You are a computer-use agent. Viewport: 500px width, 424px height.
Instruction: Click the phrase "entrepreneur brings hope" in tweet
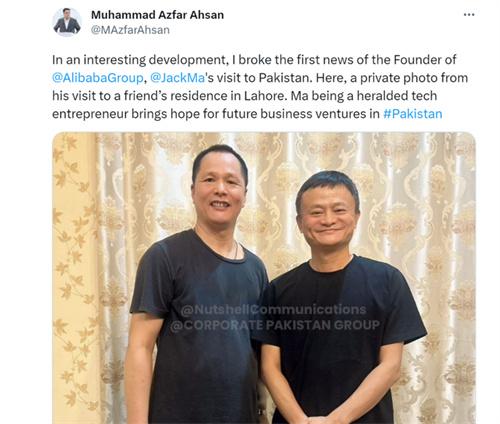click(x=132, y=114)
